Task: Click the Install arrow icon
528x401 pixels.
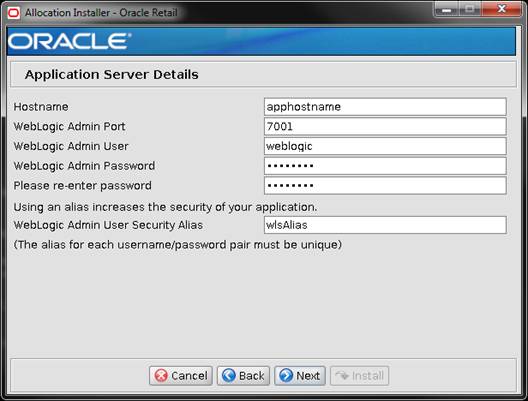Action: pos(342,375)
